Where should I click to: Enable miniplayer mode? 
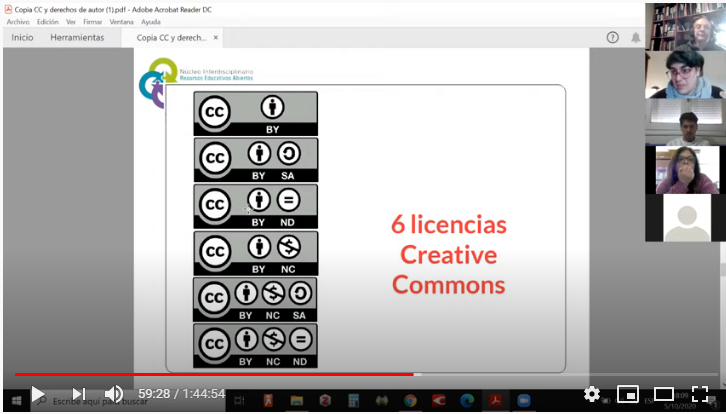pos(628,394)
